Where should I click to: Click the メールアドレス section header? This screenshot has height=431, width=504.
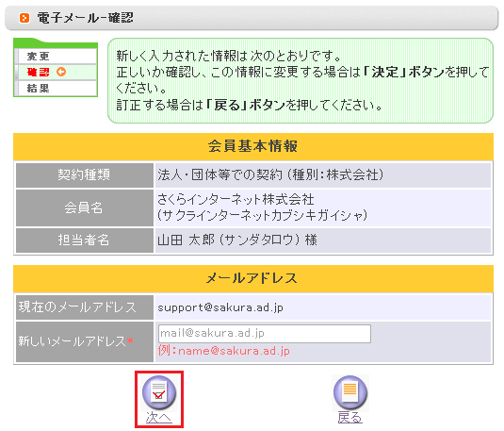point(253,278)
